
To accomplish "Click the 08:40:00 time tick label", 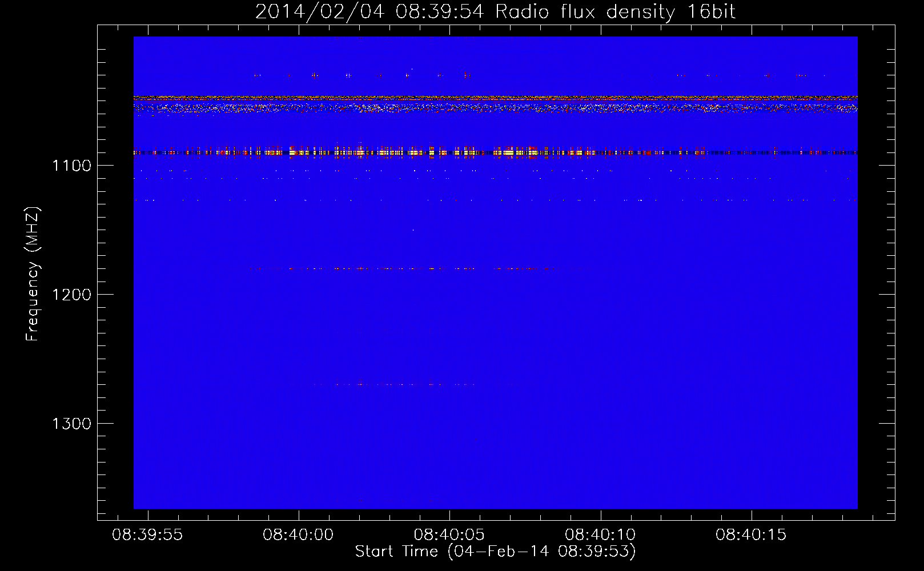I will pos(298,535).
